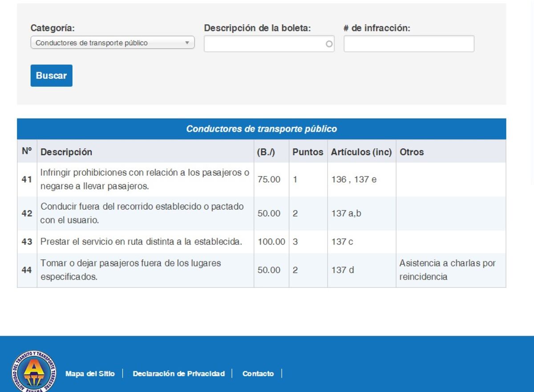This screenshot has height=392, width=534.
Task: Click the Artículos (inc) column header
Action: (x=361, y=152)
